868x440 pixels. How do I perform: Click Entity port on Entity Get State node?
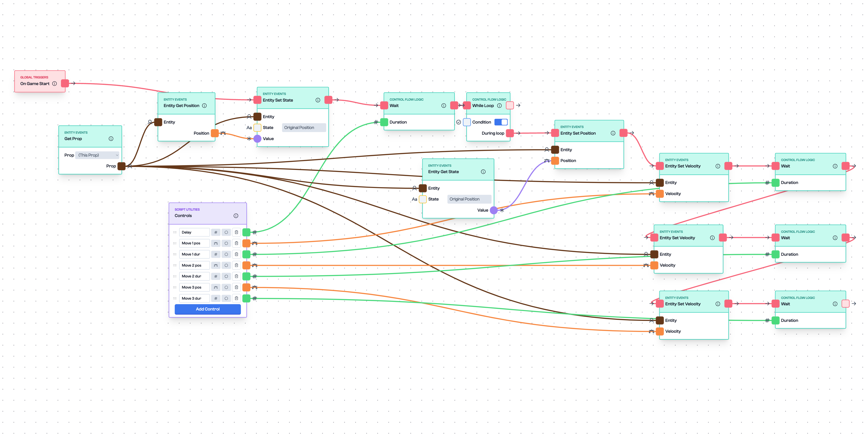423,188
